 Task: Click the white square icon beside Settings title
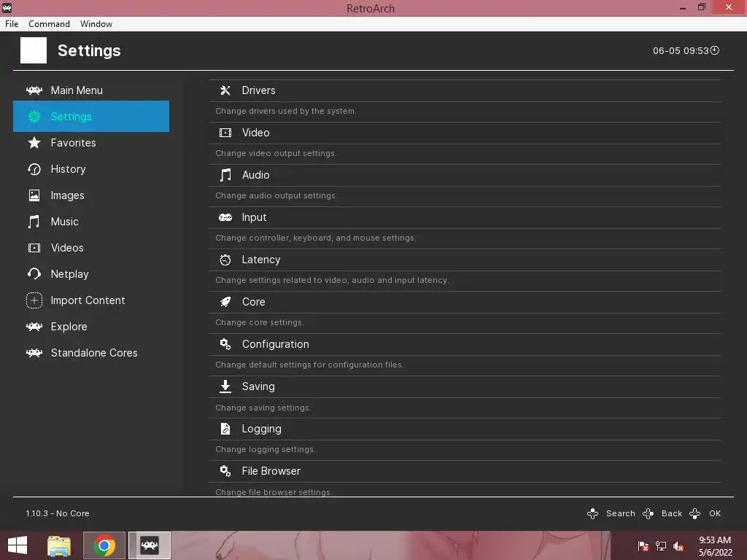(34, 50)
